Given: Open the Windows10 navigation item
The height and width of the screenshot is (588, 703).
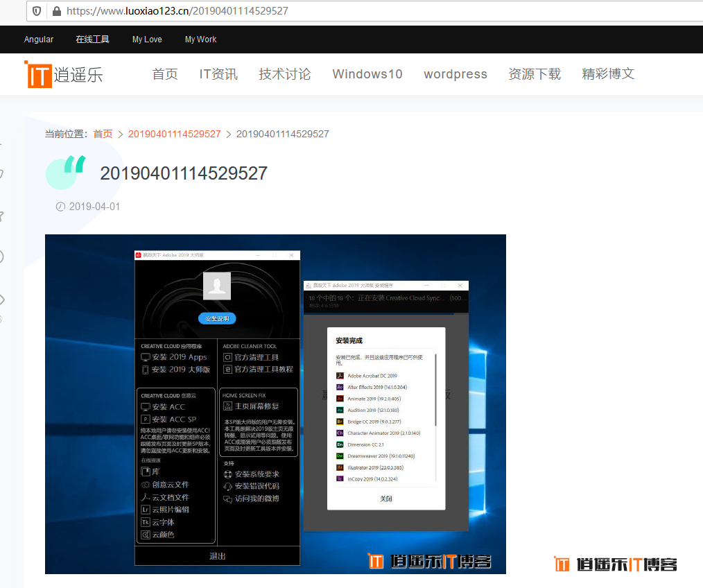Looking at the screenshot, I should (x=367, y=74).
